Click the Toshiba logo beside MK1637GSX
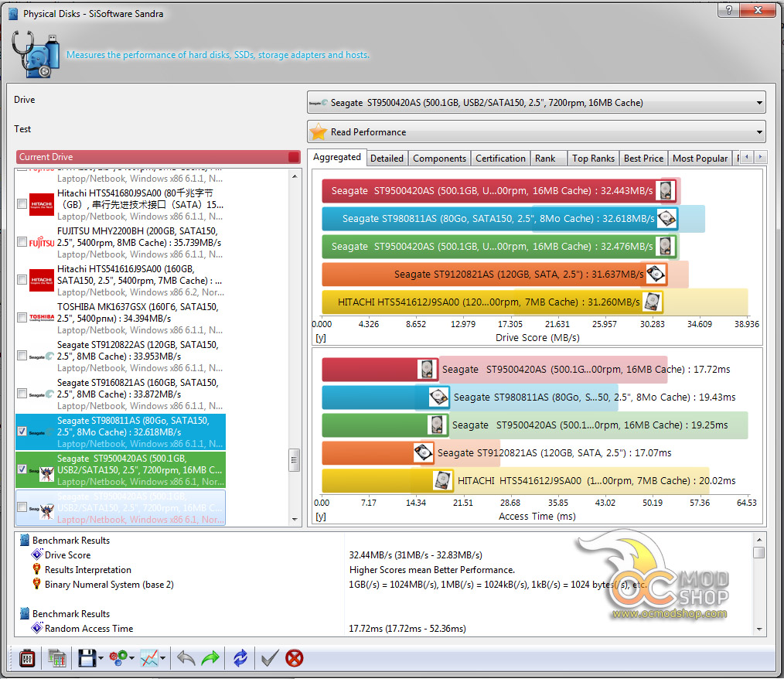Image resolution: width=784 pixels, height=679 pixels. pos(42,317)
